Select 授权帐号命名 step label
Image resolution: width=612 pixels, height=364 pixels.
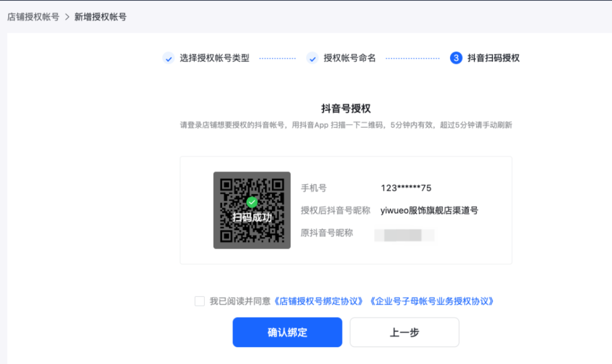(x=349, y=58)
